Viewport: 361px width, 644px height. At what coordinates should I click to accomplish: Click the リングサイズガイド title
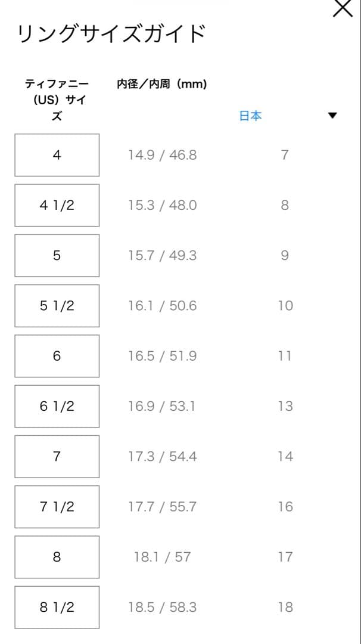tap(111, 33)
